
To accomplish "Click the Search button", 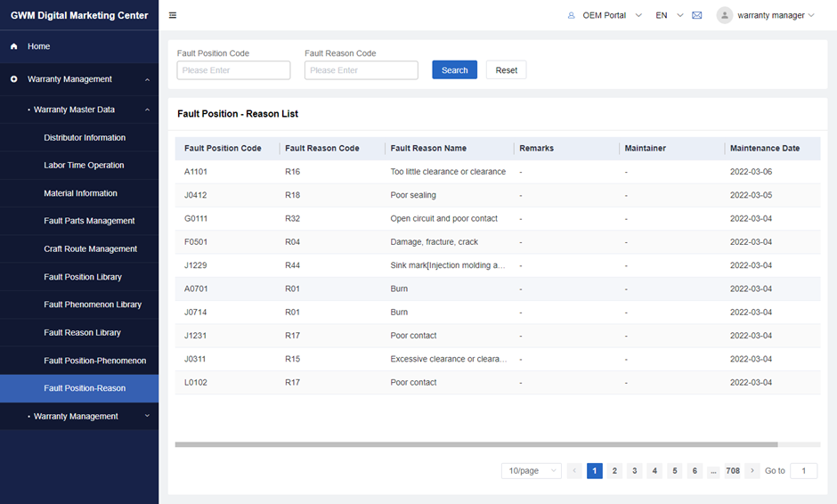I will [455, 70].
